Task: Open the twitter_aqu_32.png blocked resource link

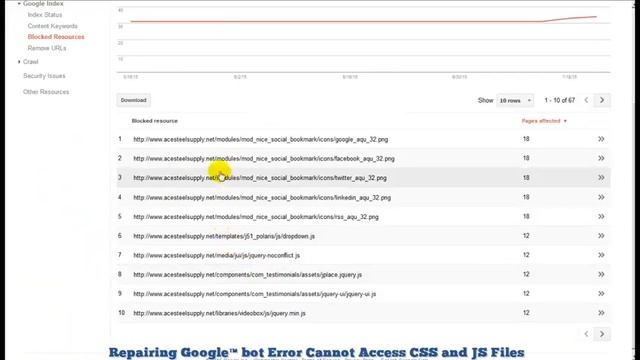Action: click(260, 178)
